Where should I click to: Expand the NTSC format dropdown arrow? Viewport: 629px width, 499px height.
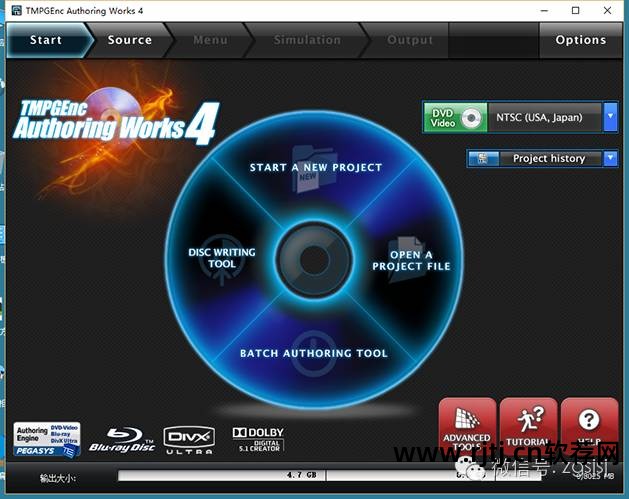point(610,117)
